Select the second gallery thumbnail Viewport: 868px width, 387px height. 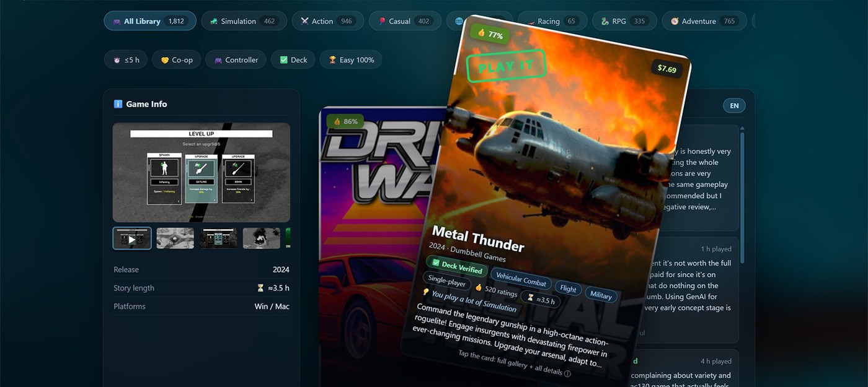175,238
